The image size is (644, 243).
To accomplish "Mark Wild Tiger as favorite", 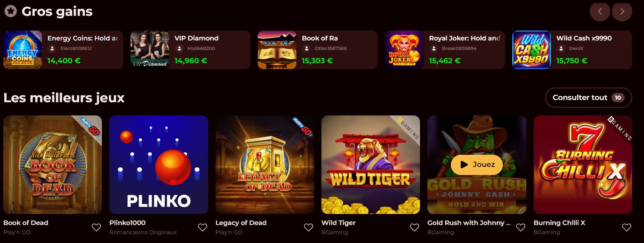I will 414,228.
